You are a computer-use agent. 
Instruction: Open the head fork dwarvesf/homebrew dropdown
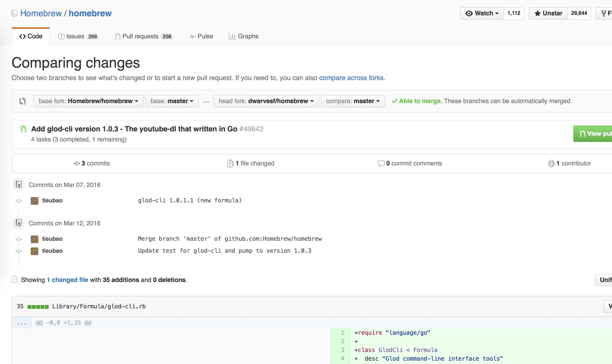coord(266,101)
